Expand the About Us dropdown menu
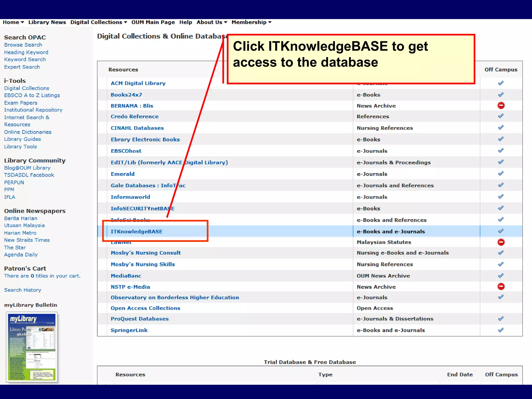 tap(212, 22)
